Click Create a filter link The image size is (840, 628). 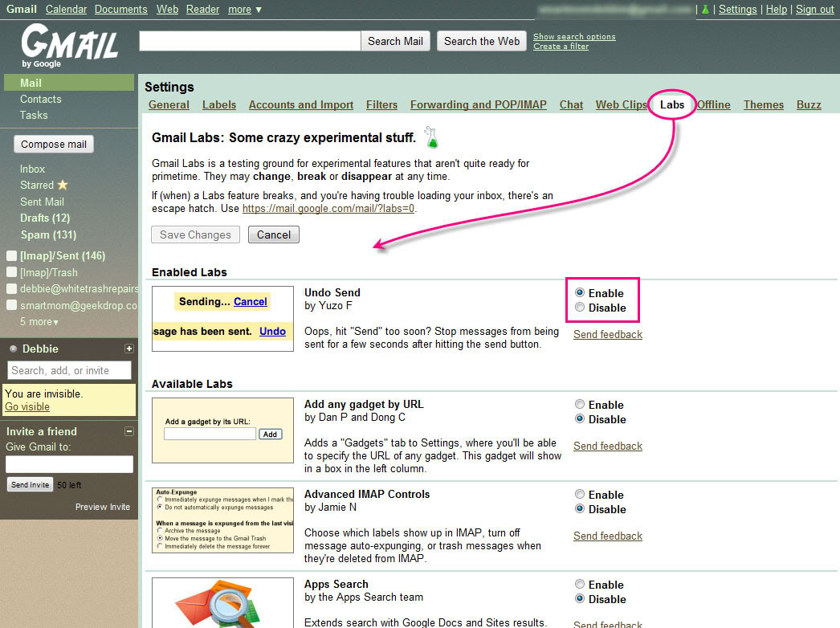pos(561,46)
